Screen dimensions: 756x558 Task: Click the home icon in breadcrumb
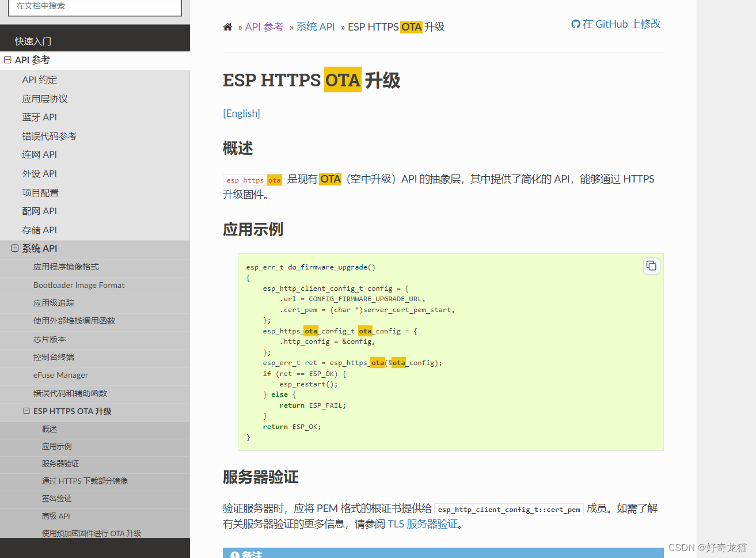[227, 27]
